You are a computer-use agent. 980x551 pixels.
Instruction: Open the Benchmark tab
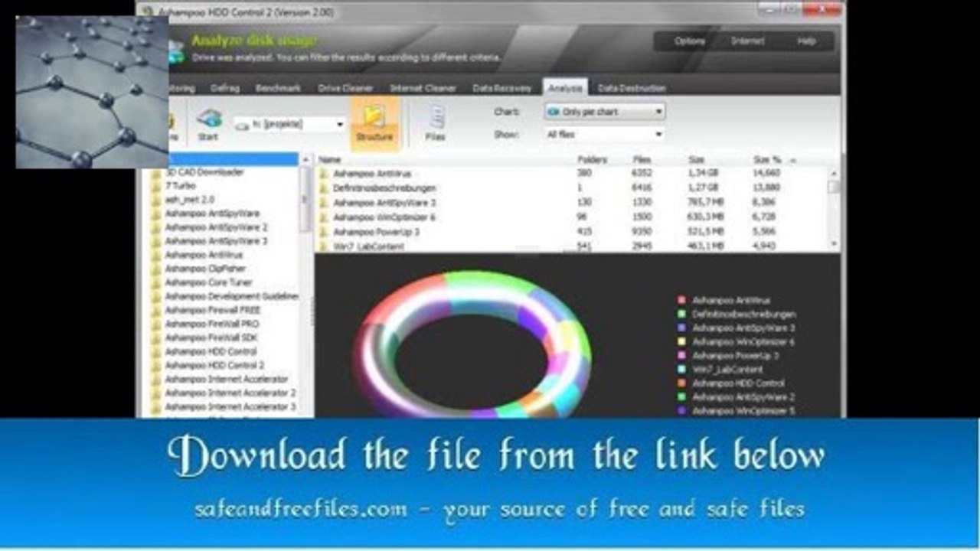pos(278,88)
